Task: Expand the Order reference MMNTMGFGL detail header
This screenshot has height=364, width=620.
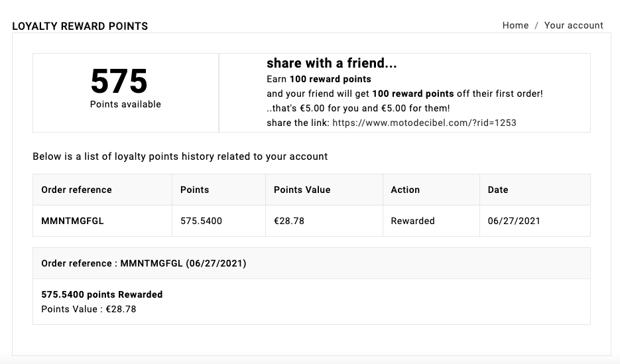Action: 143,263
